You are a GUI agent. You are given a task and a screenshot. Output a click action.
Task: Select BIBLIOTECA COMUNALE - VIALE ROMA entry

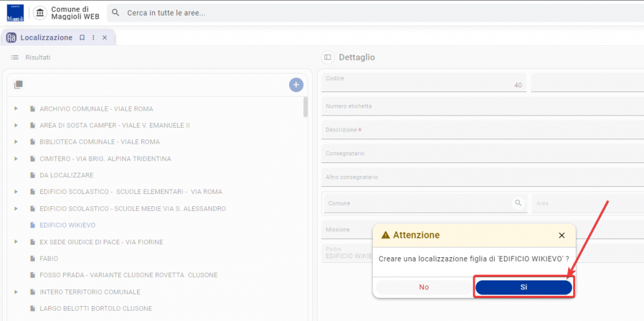point(100,142)
